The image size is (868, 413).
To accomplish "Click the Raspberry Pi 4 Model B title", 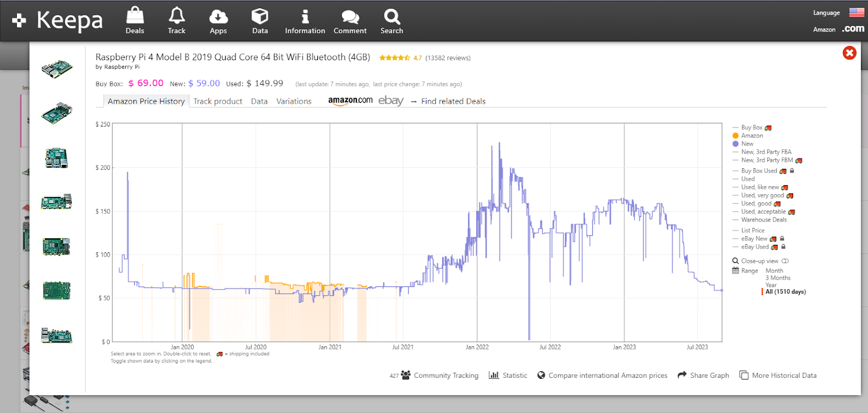I will 233,57.
